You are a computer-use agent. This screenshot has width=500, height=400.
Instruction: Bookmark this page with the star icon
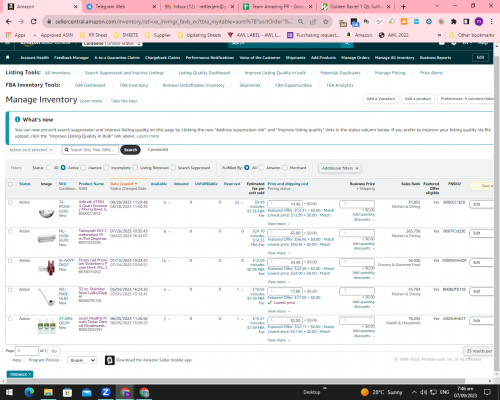(325, 22)
